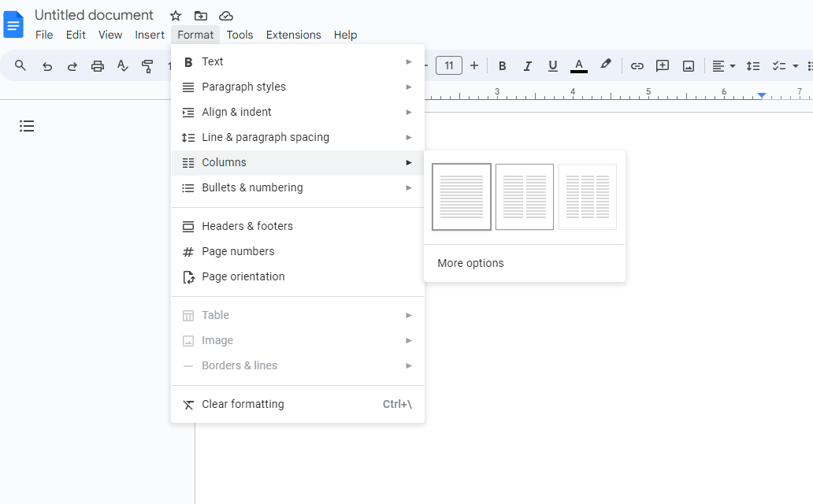Open the alignment dropdown
The height and width of the screenshot is (504, 813).
722,66
